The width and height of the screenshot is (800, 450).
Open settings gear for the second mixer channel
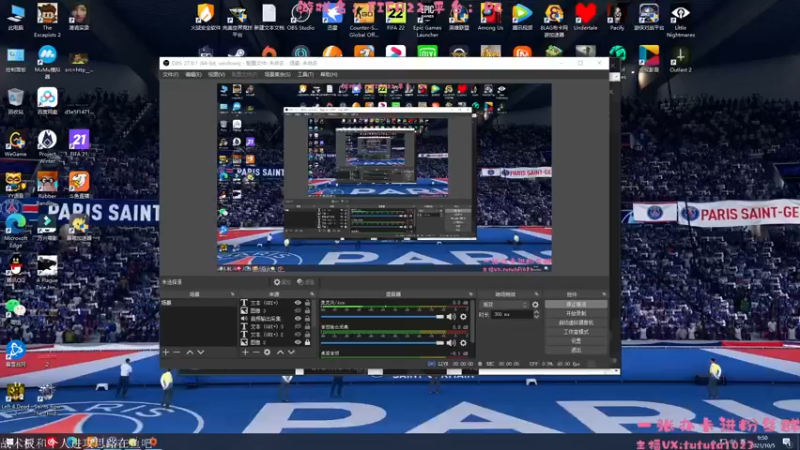point(463,343)
